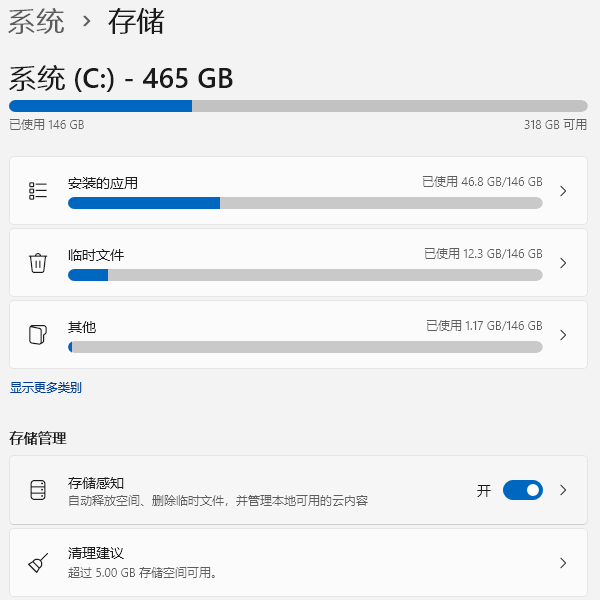Click the 存储感知 description text
Image resolution: width=600 pixels, height=600 pixels.
pyautogui.click(x=217, y=501)
